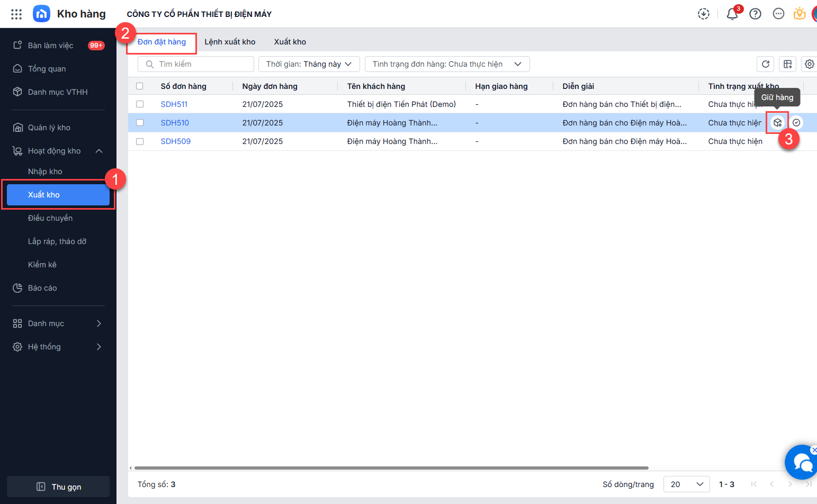Click the Quản lý kho warehouse icon
This screenshot has height=504, width=817.
coord(17,128)
